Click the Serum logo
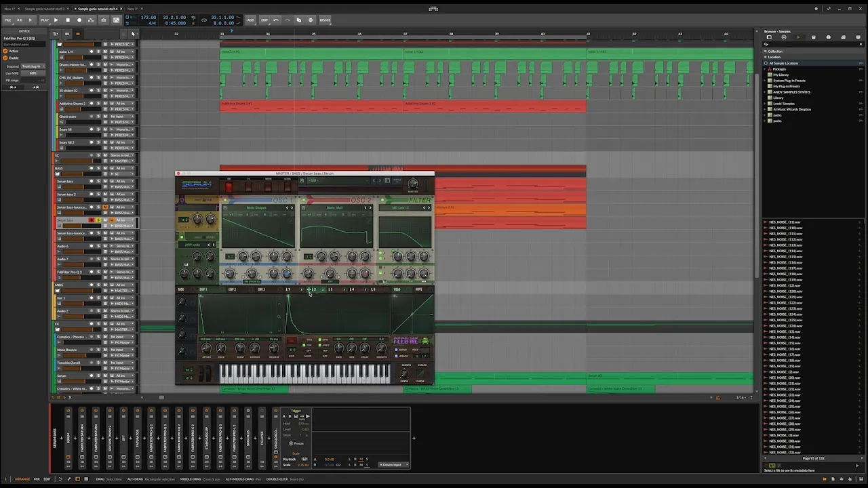This screenshot has width=868, height=488. tap(197, 184)
